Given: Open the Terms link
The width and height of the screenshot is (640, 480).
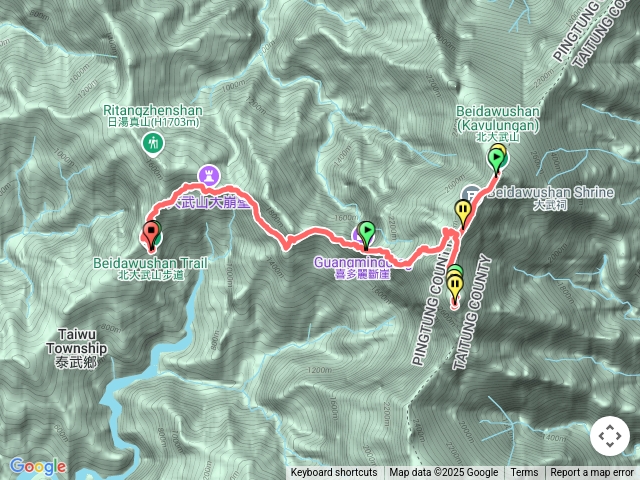Looking at the screenshot, I should [524, 473].
